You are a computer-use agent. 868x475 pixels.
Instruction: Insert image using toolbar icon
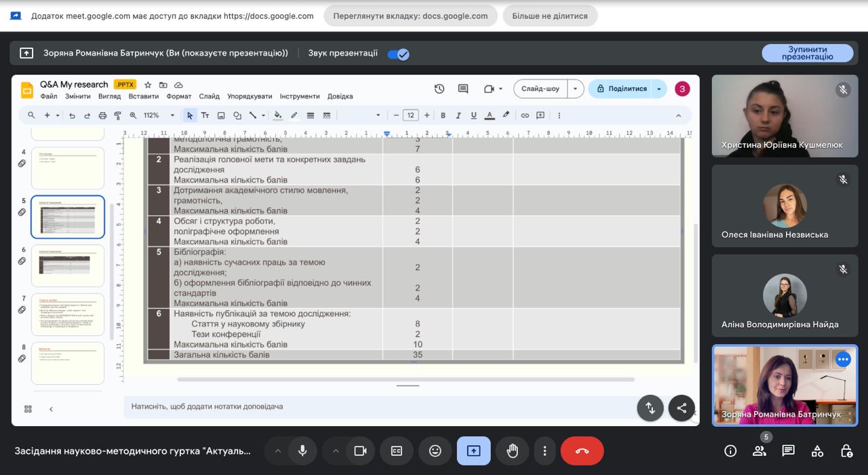click(221, 115)
